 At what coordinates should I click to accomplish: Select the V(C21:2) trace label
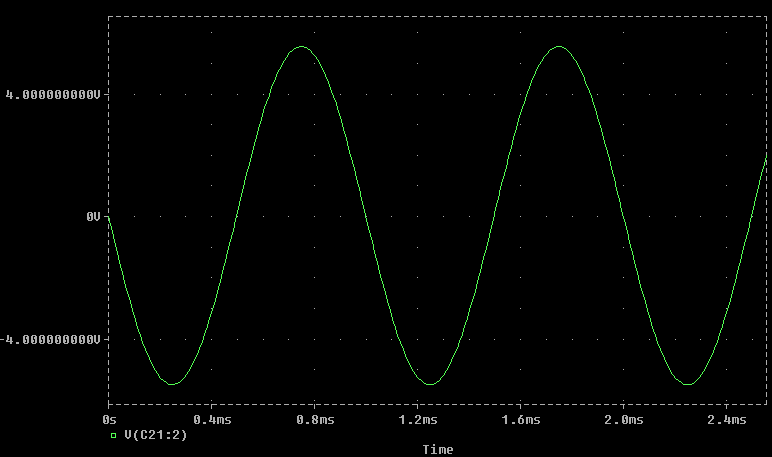pos(156,435)
